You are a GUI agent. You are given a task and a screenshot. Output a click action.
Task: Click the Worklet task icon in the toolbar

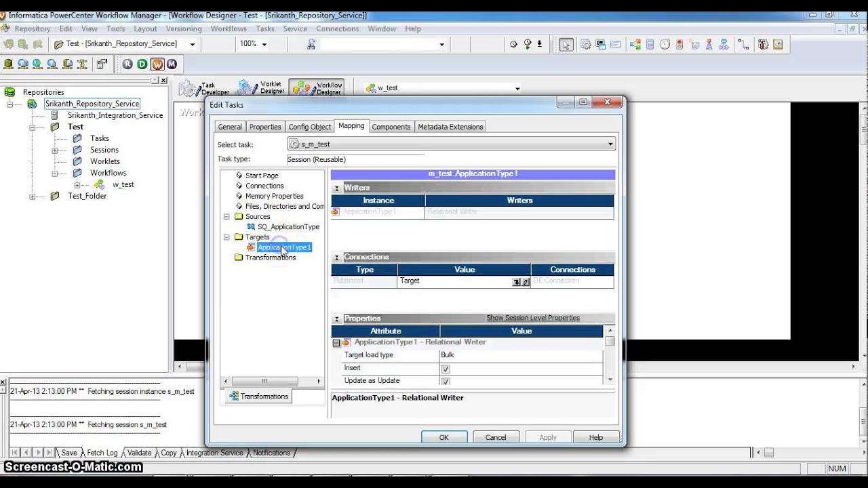click(x=724, y=45)
